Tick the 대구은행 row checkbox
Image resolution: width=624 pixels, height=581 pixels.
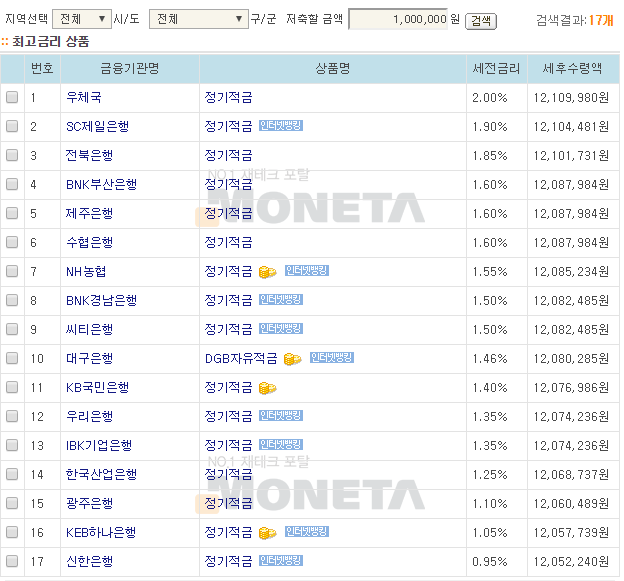tap(12, 359)
